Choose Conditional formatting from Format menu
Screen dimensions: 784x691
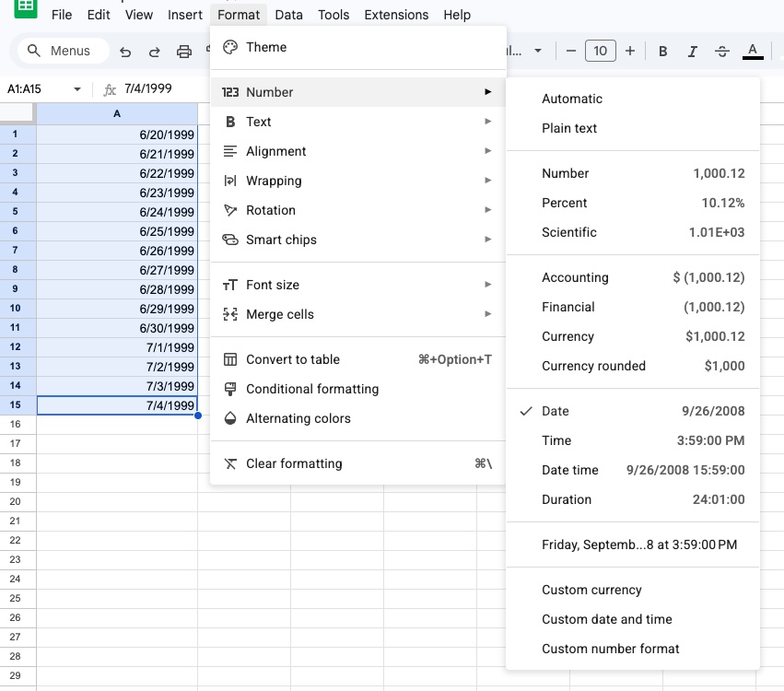coord(312,389)
